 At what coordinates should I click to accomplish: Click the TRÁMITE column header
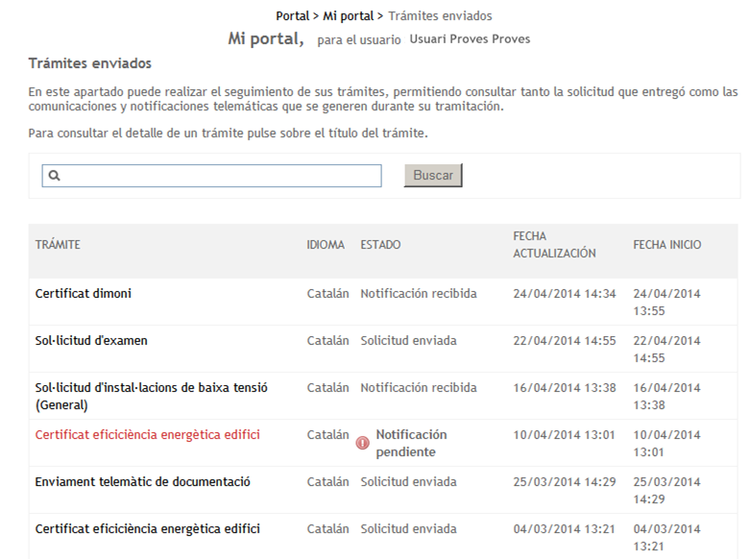pos(58,245)
